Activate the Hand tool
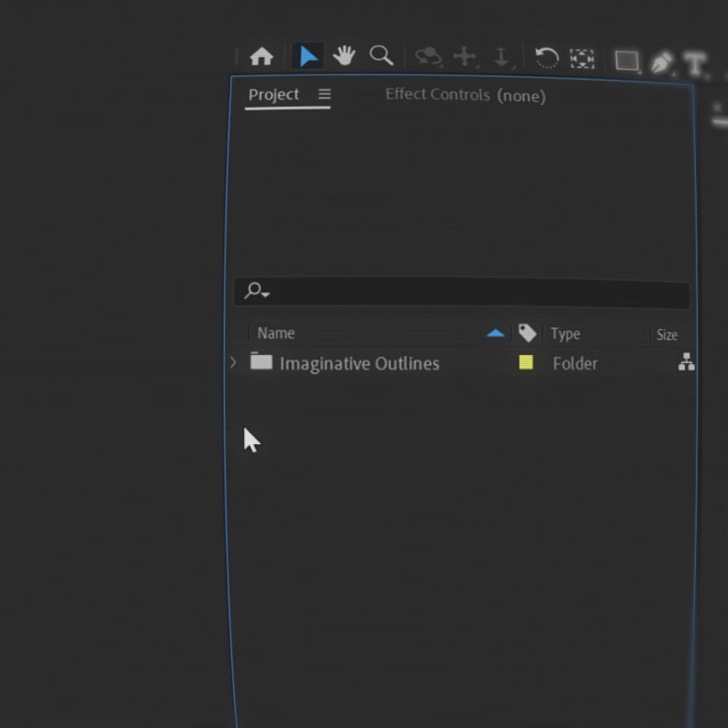 click(344, 56)
